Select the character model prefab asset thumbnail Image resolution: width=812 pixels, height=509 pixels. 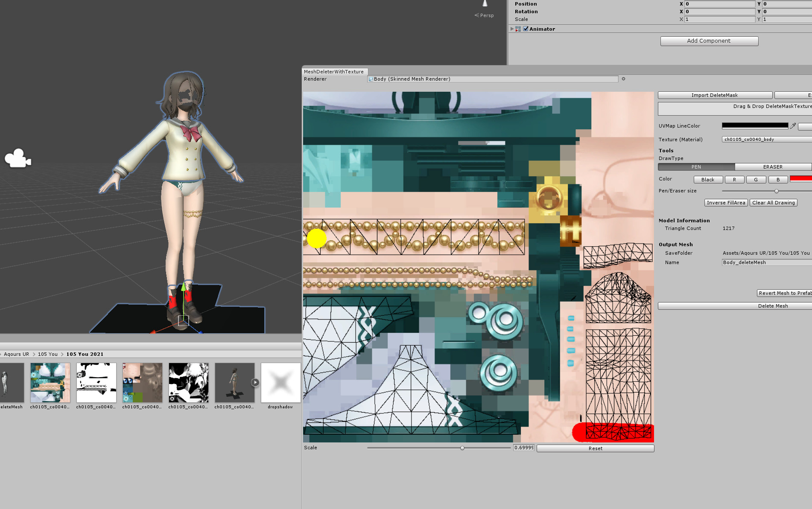[234, 383]
